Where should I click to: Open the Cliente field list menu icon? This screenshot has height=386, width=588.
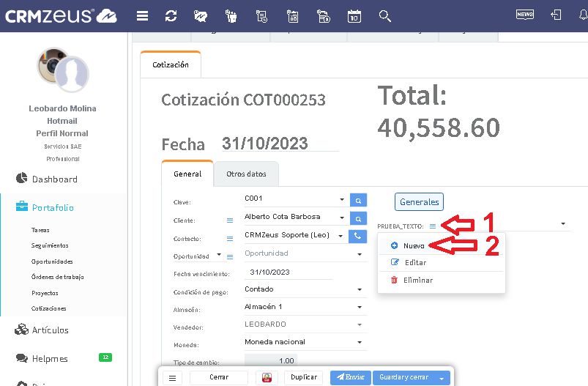click(230, 220)
